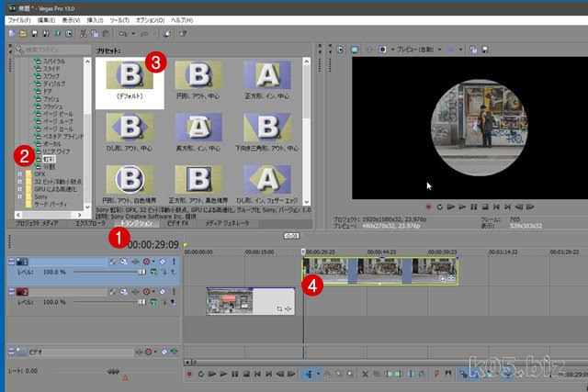Screen dimensions: 588x392
Task: Switch to メディア ジェネレータ tab
Action: (x=227, y=223)
